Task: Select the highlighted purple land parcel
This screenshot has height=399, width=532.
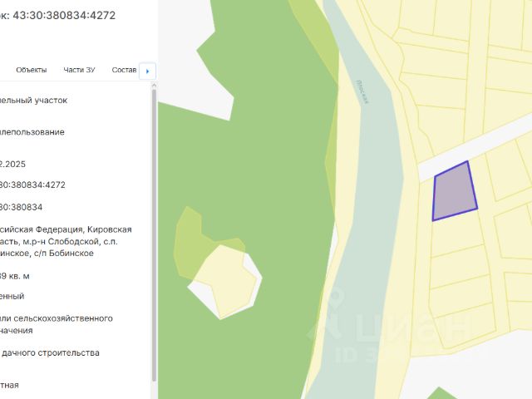Action: (x=455, y=192)
